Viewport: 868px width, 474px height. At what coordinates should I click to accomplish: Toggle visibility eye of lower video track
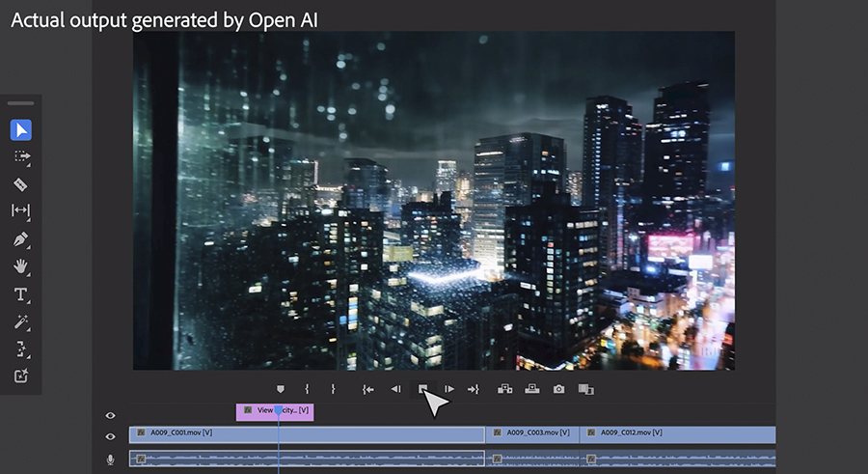point(110,437)
